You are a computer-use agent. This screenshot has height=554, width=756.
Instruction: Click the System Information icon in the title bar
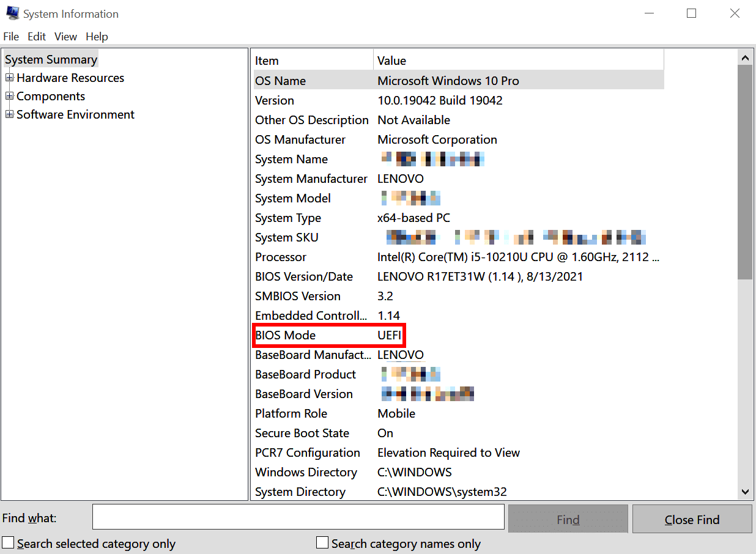point(13,13)
